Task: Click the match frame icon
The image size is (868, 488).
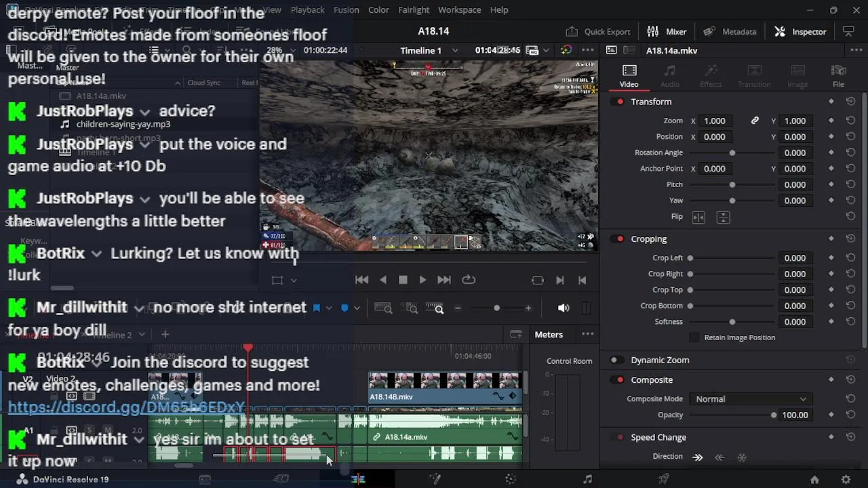Action: tap(538, 280)
